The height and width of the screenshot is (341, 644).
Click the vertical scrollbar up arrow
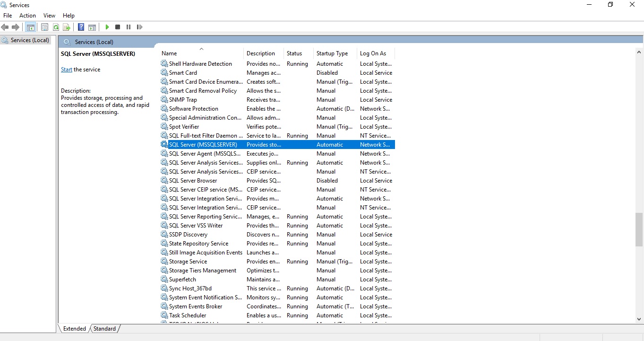point(639,52)
